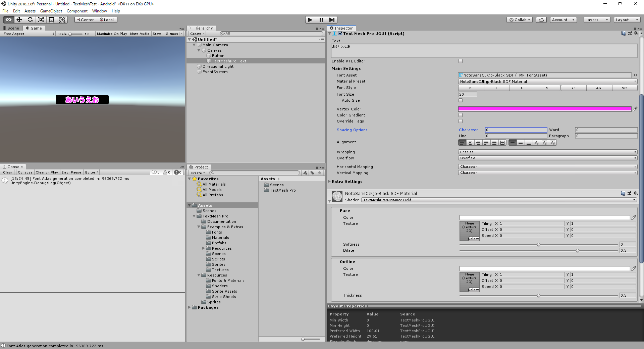
Task: Click Select on Face texture slot
Action: pyautogui.click(x=474, y=239)
